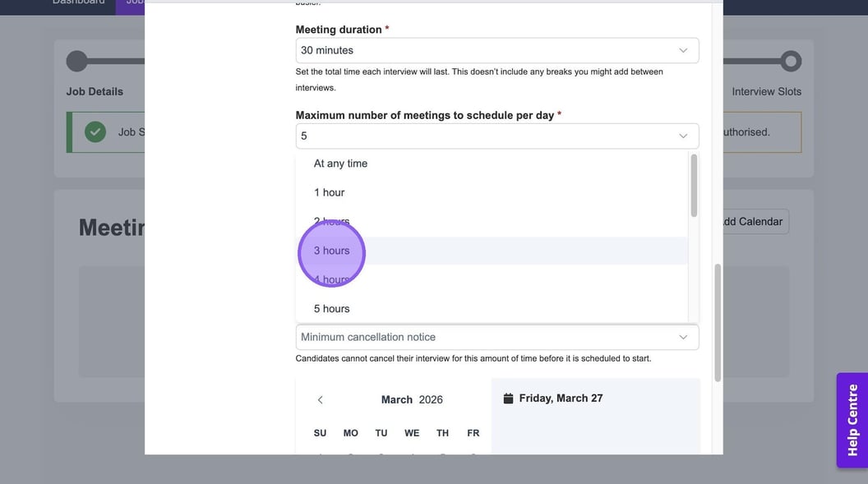This screenshot has width=868, height=484.
Task: Open the maximum meetings per day dropdown
Action: (x=496, y=136)
